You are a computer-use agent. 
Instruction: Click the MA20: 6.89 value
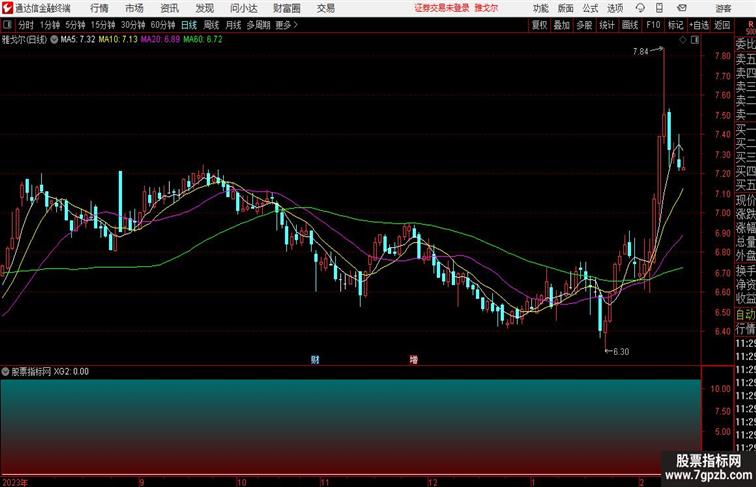point(160,40)
